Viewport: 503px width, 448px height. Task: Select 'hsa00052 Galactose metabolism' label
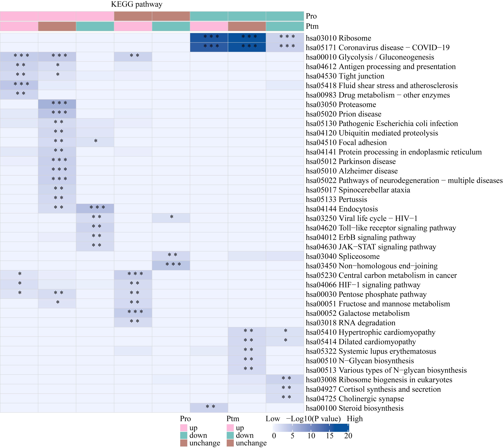tap(358, 313)
